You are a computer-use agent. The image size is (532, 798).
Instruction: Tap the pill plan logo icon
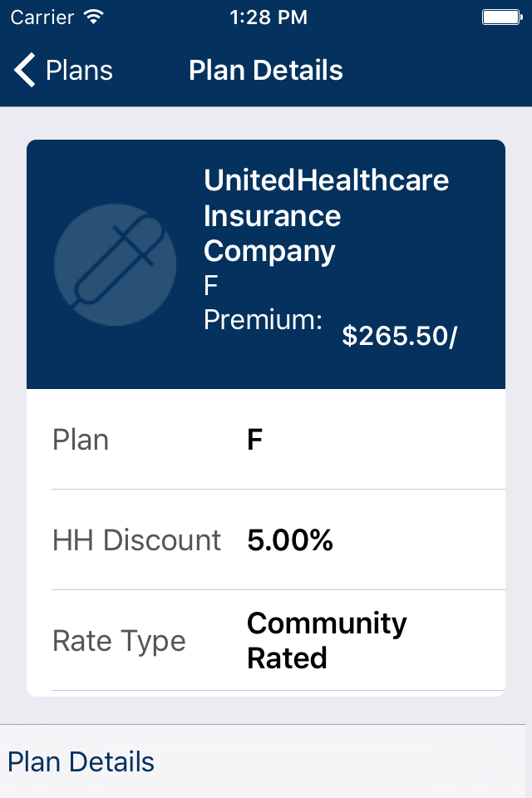(x=115, y=264)
